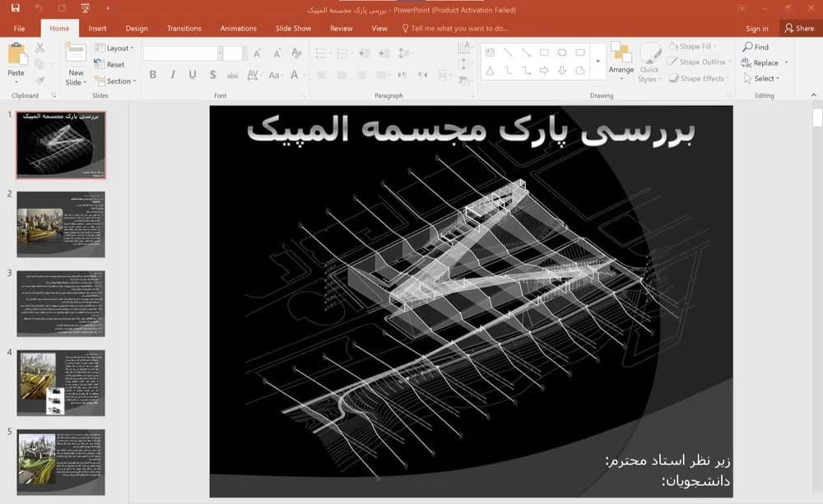Select the Triangle shape in gallery
The width and height of the screenshot is (823, 504).
tap(490, 70)
